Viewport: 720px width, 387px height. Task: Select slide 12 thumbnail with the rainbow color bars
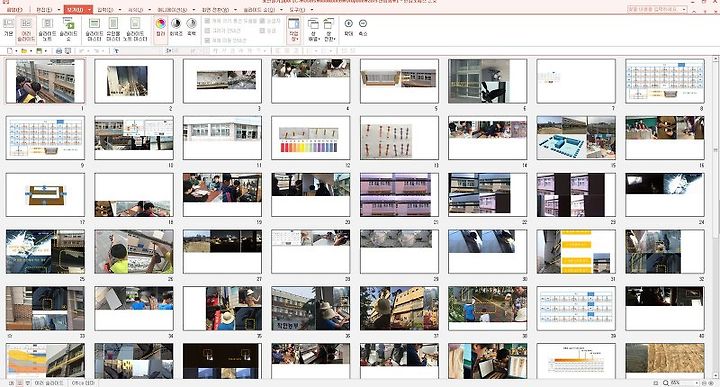[311, 138]
